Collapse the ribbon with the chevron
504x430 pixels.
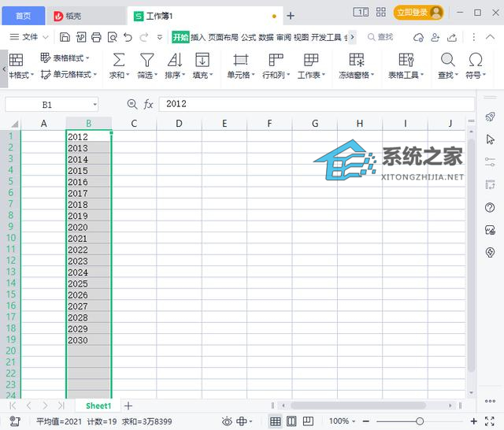pos(490,37)
